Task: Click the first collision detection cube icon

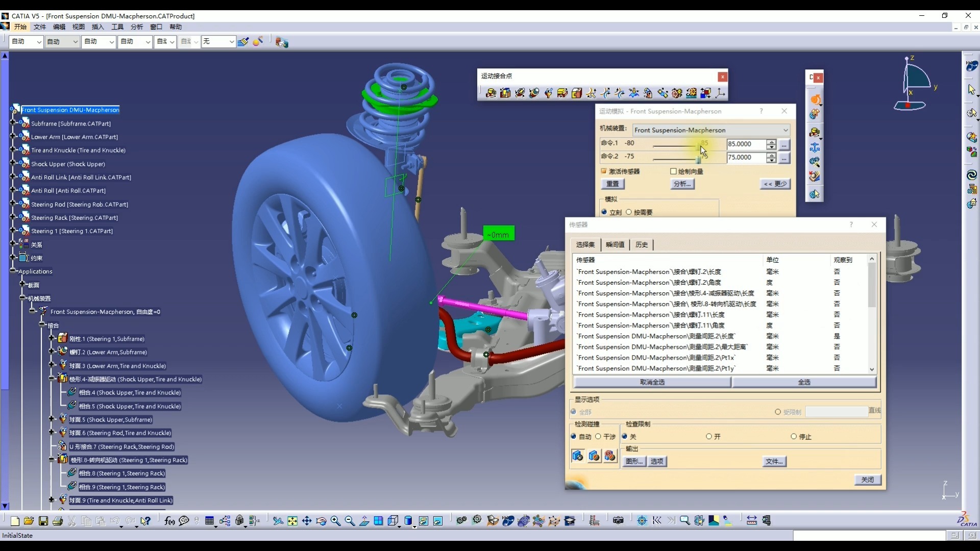Action: point(578,456)
